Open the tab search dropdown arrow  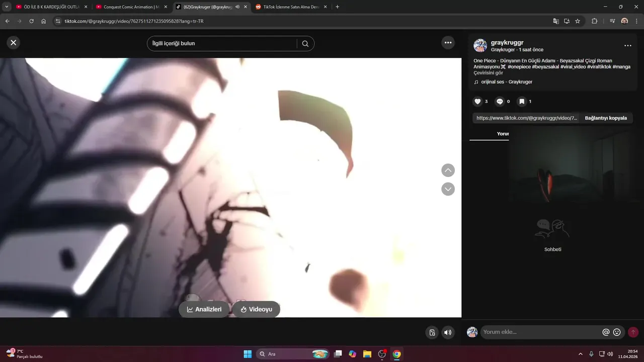[x=7, y=7]
